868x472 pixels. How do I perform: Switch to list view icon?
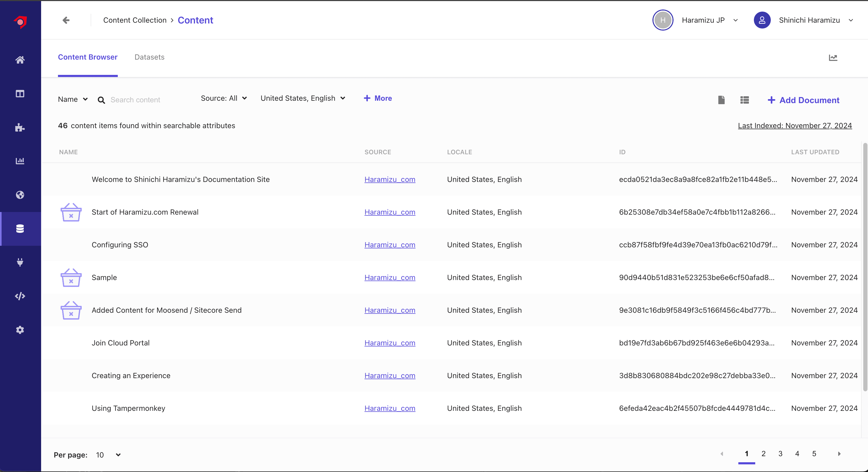point(744,100)
